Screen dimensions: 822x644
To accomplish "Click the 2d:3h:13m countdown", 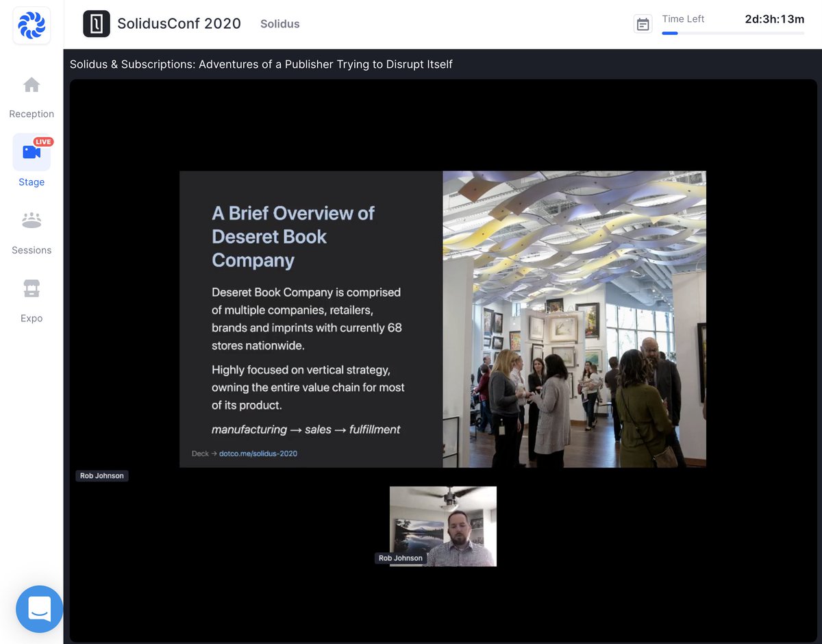I will point(775,19).
